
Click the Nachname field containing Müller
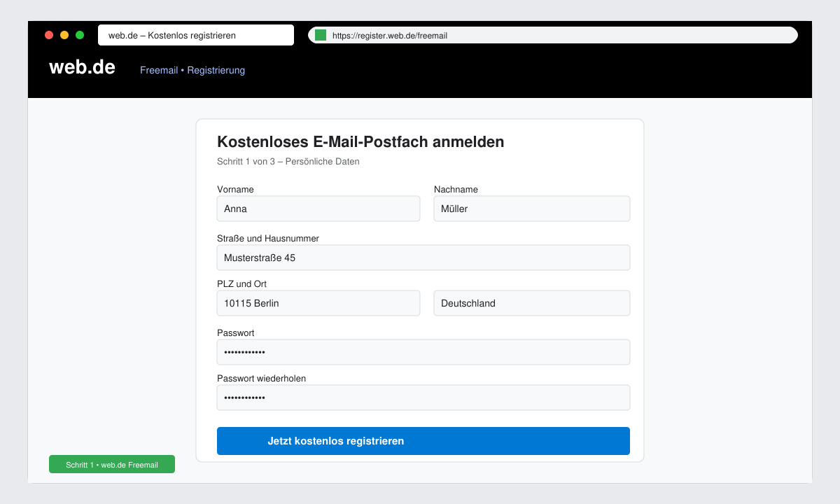(x=532, y=209)
